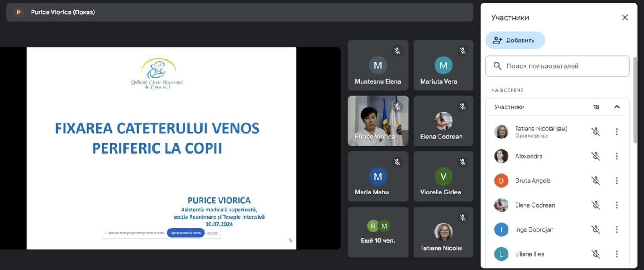Toggle microphone mute for Inga Dobrojan

coord(595,229)
